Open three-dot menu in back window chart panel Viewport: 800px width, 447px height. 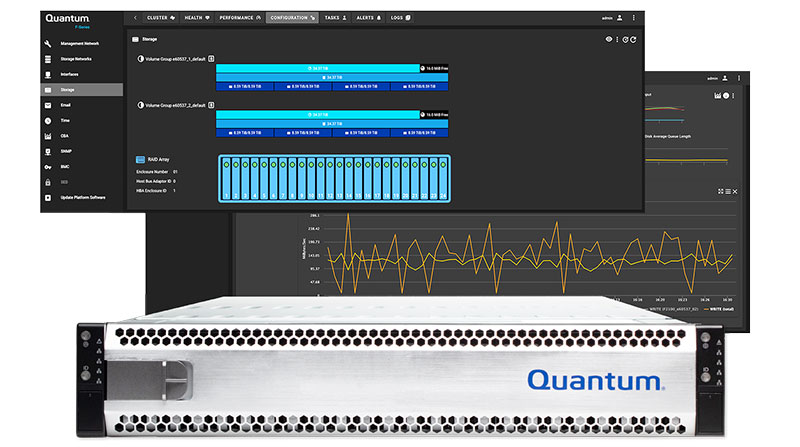pyautogui.click(x=733, y=95)
